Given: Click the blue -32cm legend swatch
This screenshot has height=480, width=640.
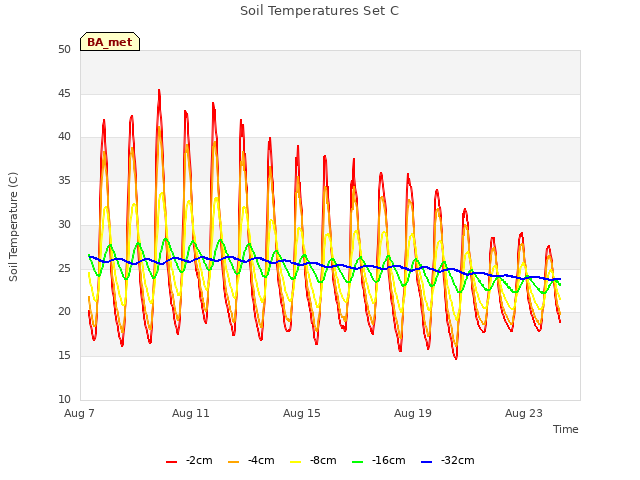Looking at the screenshot, I should (x=426, y=462).
